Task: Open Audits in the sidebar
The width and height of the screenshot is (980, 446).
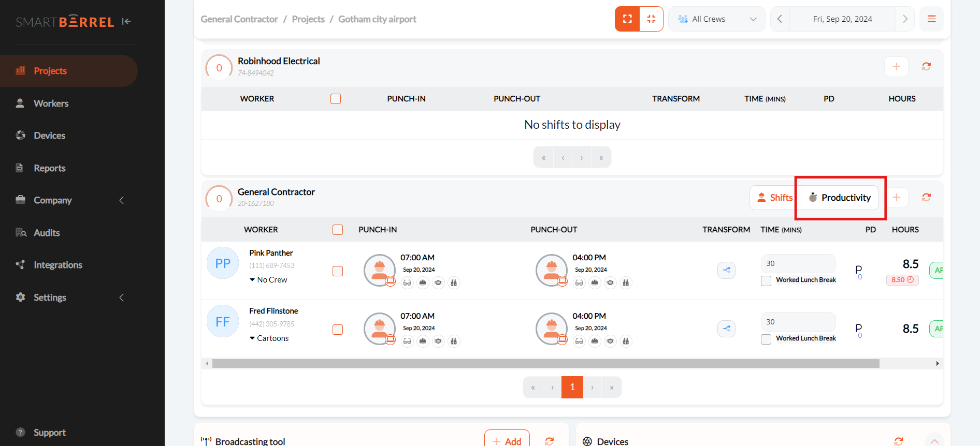Action: click(47, 233)
